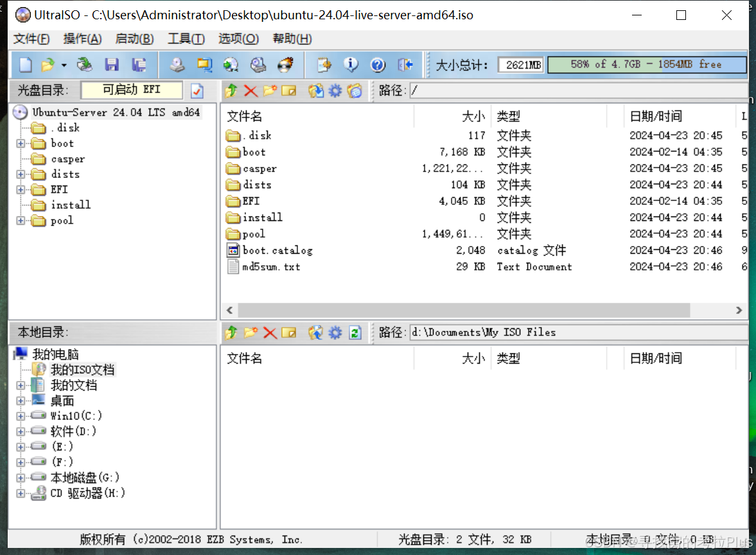Click the red X delete icon in local pane toolbar
This screenshot has height=555, width=756.
pos(270,333)
